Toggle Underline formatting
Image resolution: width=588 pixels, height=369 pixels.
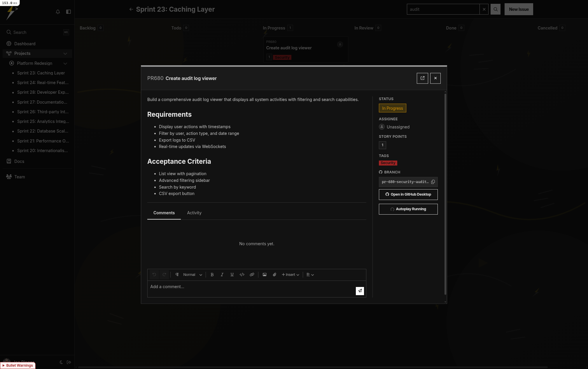pyautogui.click(x=232, y=275)
